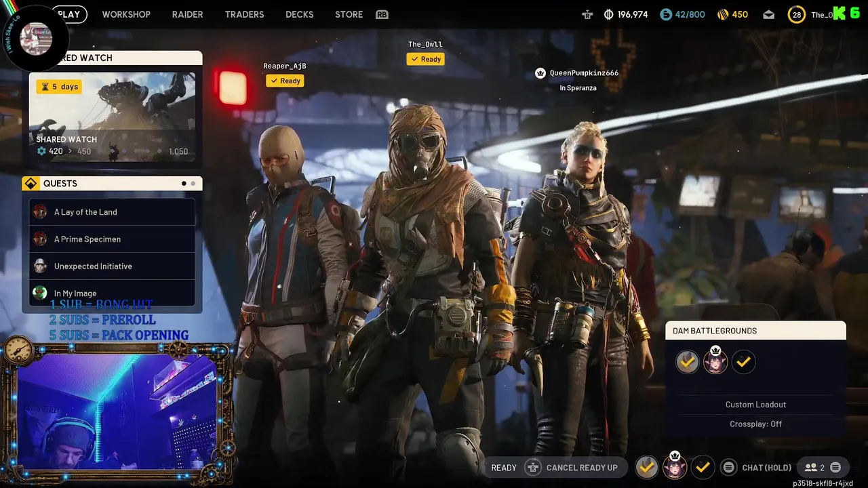Viewport: 868px width, 488px height.
Task: Open the TRADERS tab
Action: coord(244,14)
